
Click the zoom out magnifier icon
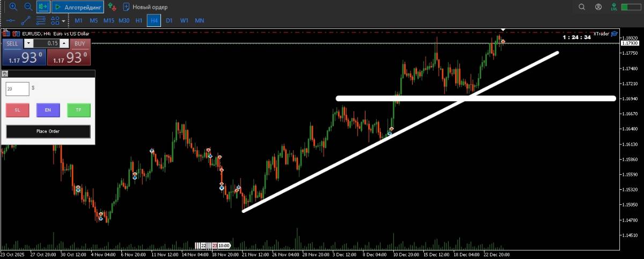28,7
